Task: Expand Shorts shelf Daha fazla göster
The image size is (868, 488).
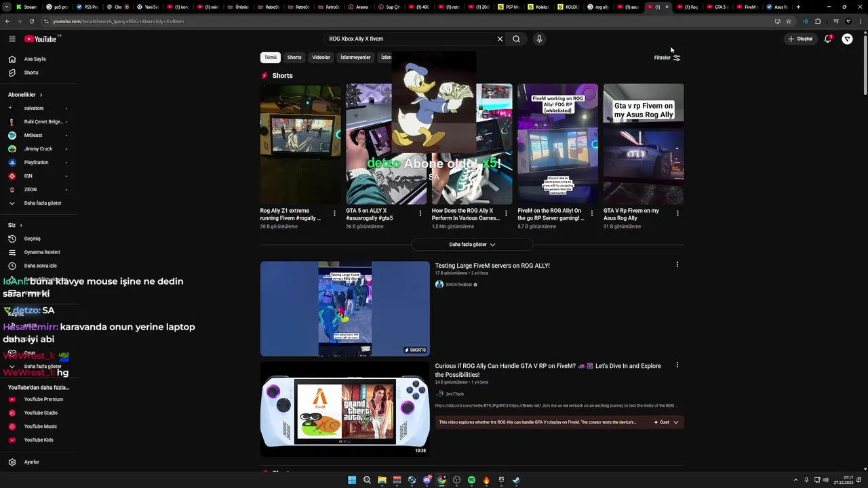Action: pyautogui.click(x=472, y=245)
